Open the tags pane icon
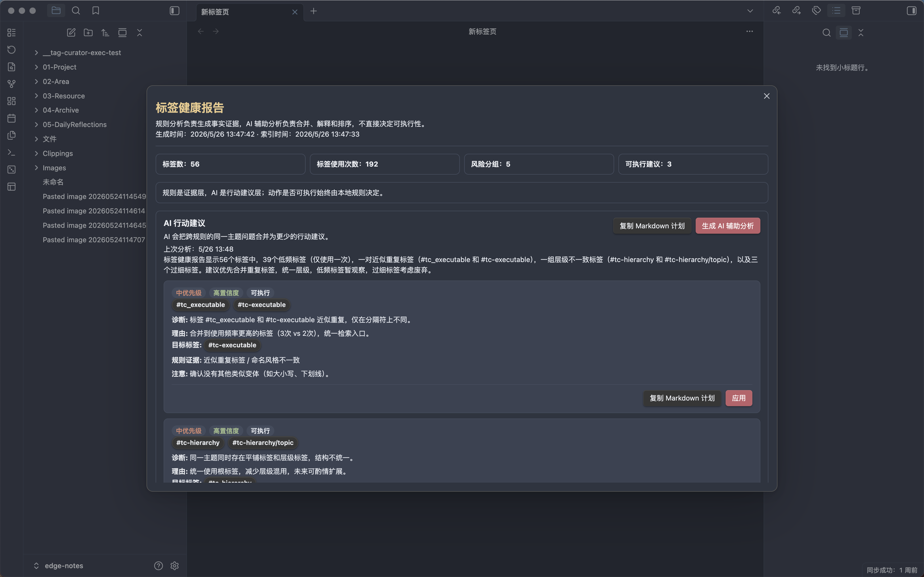Viewport: 924px width, 577px height. click(817, 11)
